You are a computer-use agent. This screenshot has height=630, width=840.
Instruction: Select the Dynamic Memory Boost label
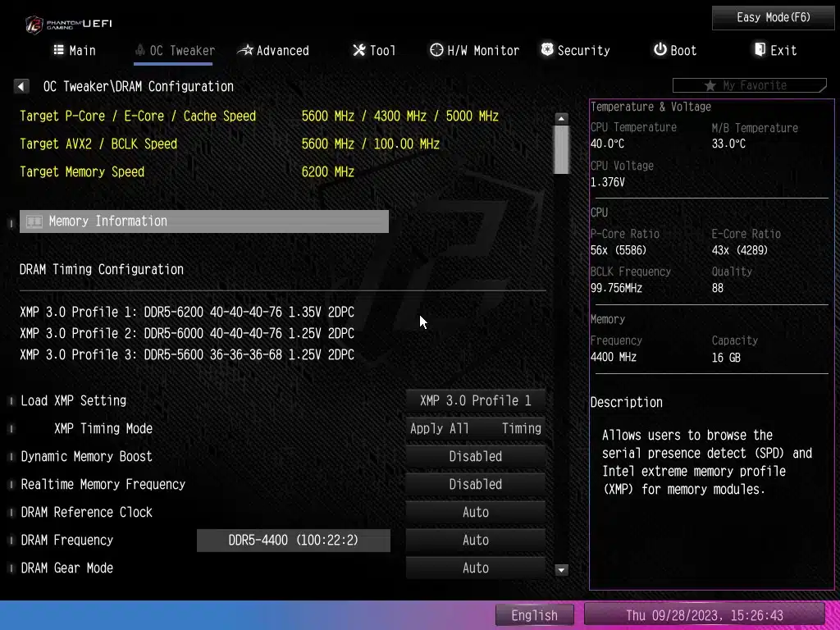[x=86, y=456]
